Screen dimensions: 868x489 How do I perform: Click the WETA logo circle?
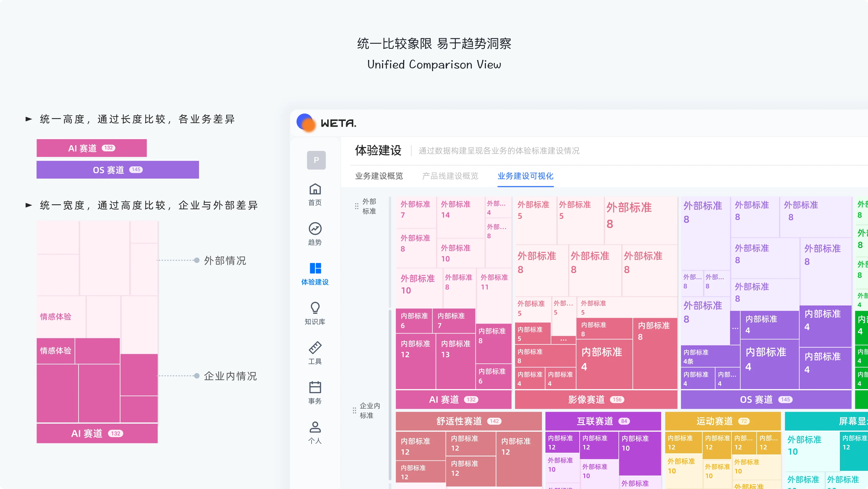[306, 123]
